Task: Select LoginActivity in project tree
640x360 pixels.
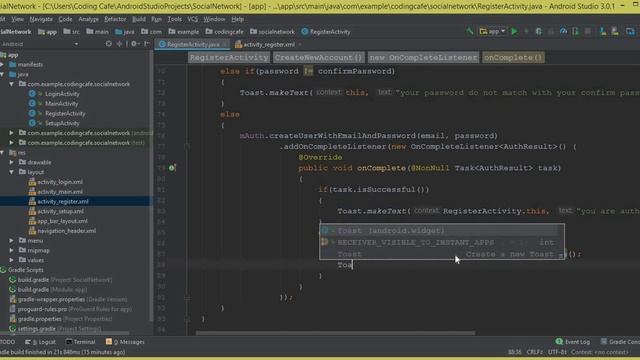Action: click(62, 94)
